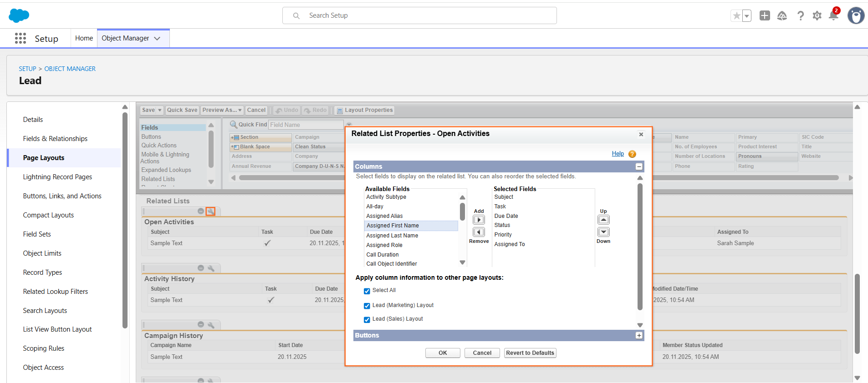
Task: Click Cancel in the dialog
Action: click(482, 353)
